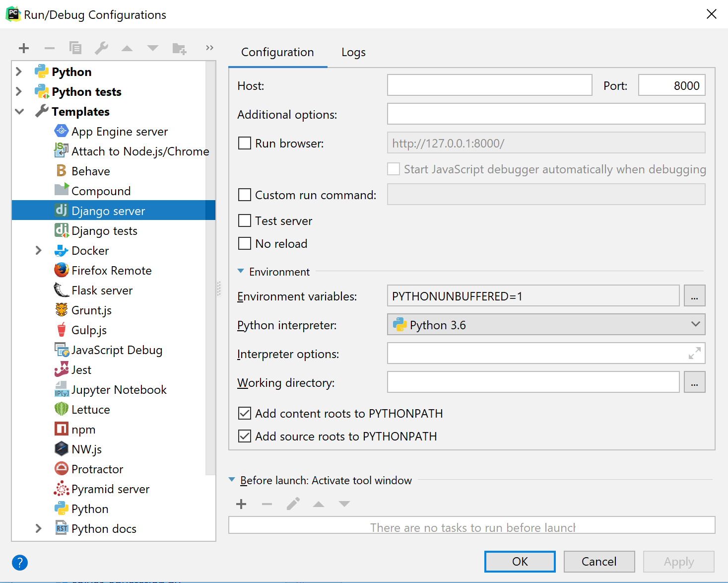Select Flask server template in the list
The width and height of the screenshot is (728, 583).
point(102,291)
